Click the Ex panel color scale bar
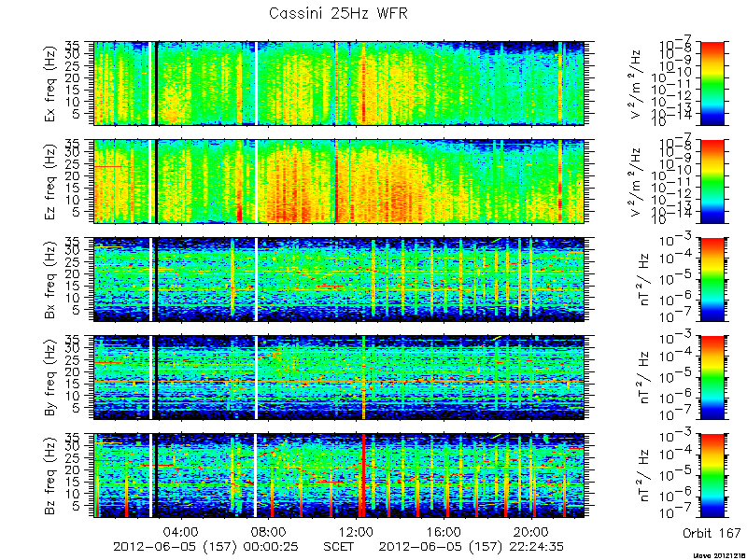The height and width of the screenshot is (560, 747). pyautogui.click(x=712, y=83)
